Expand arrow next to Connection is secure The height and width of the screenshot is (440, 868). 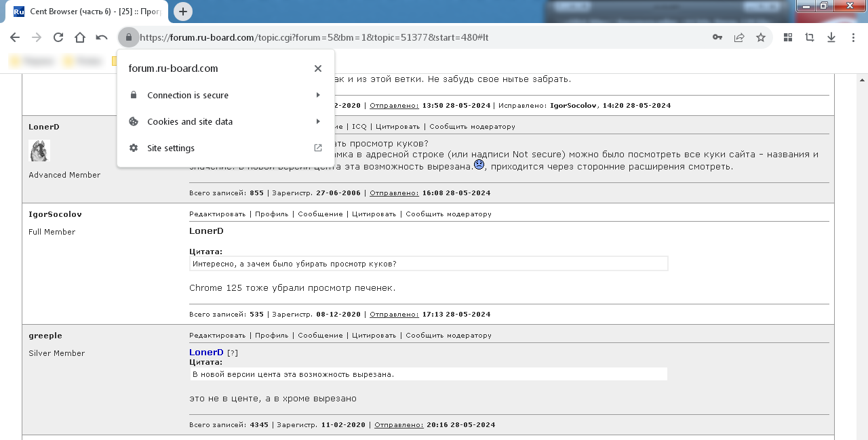318,95
